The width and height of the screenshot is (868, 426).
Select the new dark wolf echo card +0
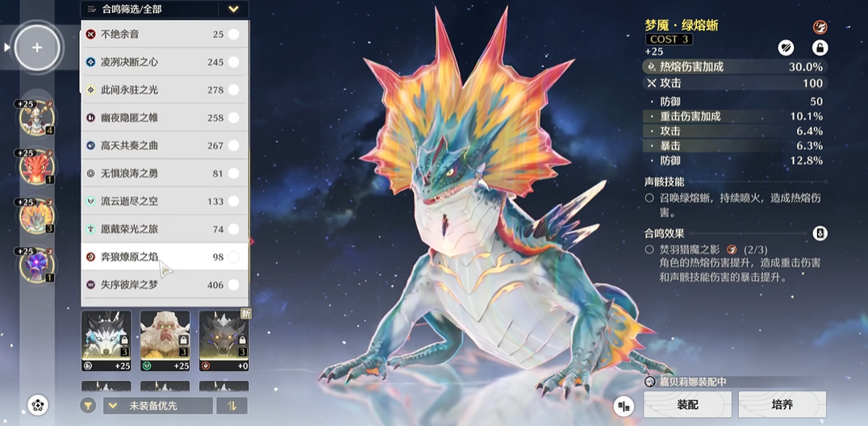tap(223, 340)
